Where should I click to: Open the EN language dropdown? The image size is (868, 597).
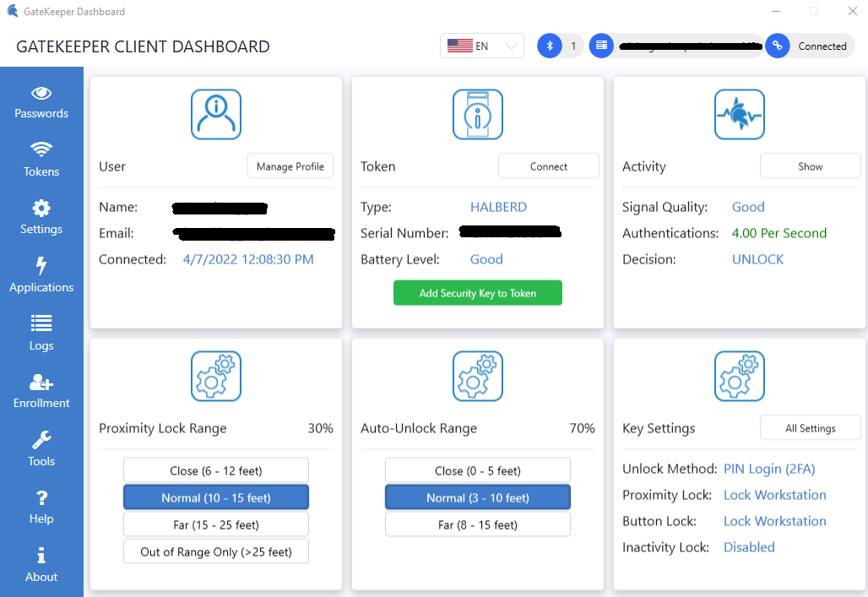pos(482,46)
